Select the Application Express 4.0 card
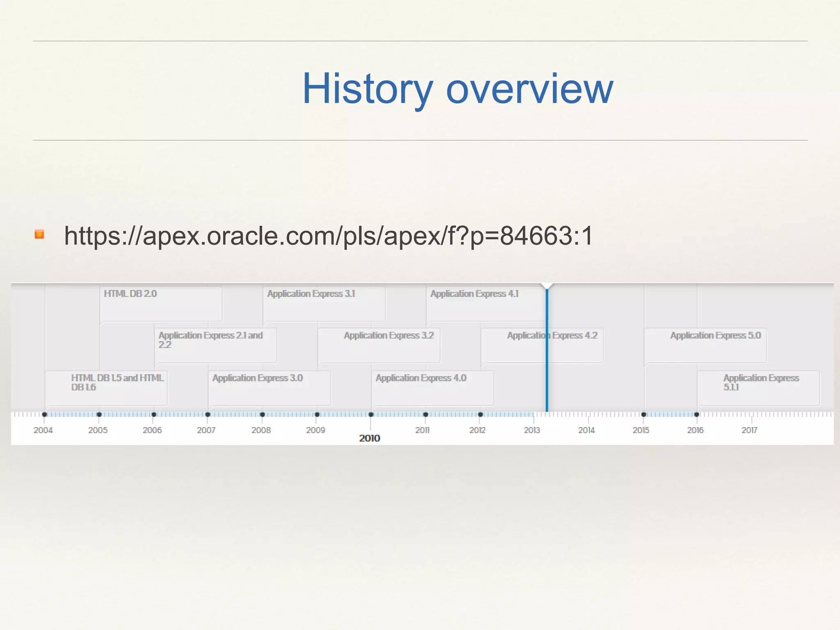The image size is (840, 630). click(433, 388)
